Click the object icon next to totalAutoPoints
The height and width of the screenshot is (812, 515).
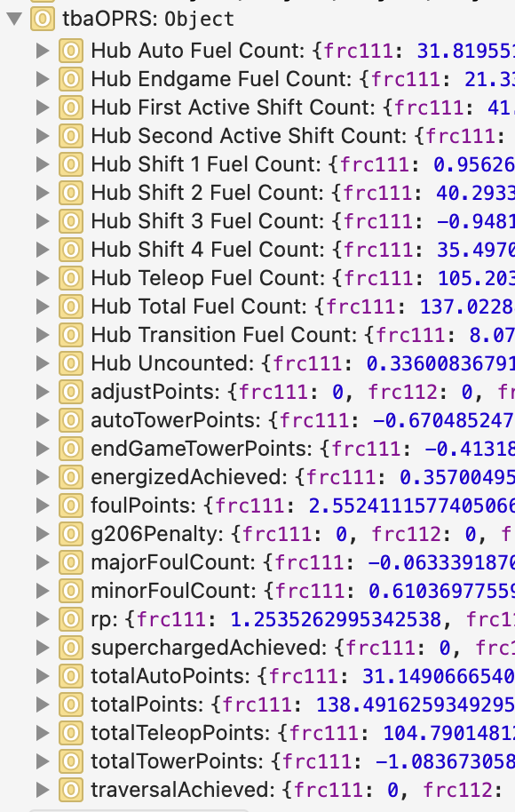(x=71, y=676)
